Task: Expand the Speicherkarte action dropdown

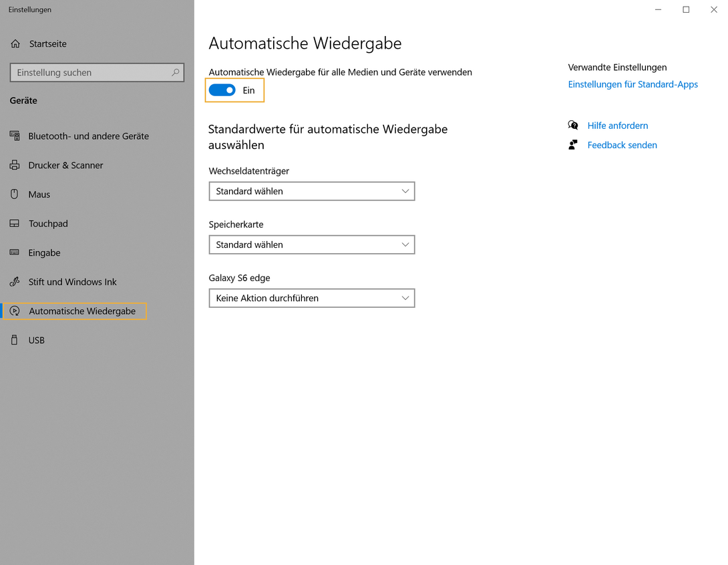Action: click(x=312, y=244)
